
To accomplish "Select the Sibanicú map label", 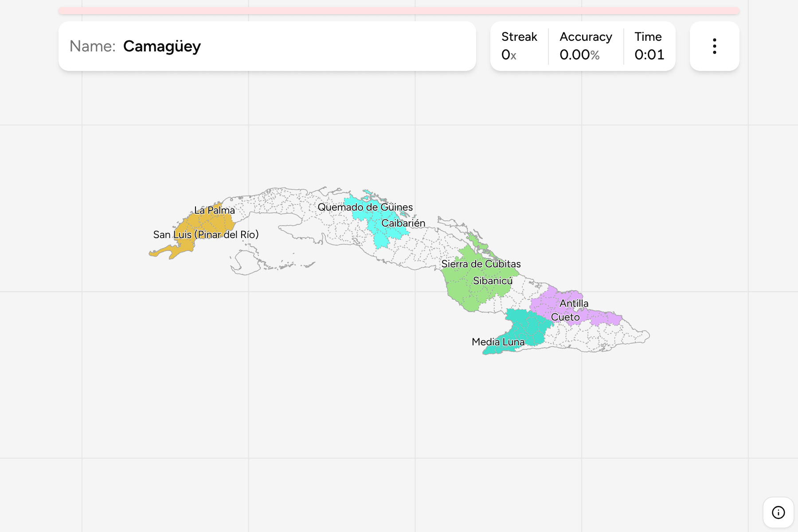I will [493, 281].
